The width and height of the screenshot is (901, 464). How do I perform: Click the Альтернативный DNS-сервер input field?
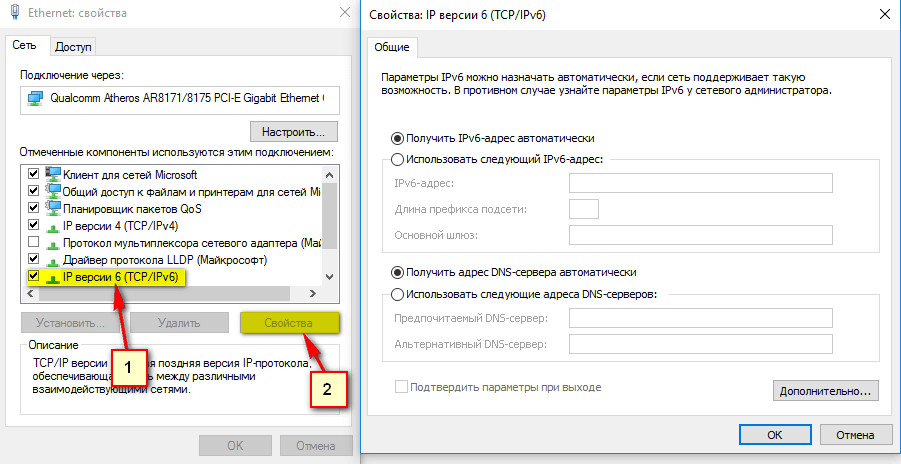click(700, 344)
